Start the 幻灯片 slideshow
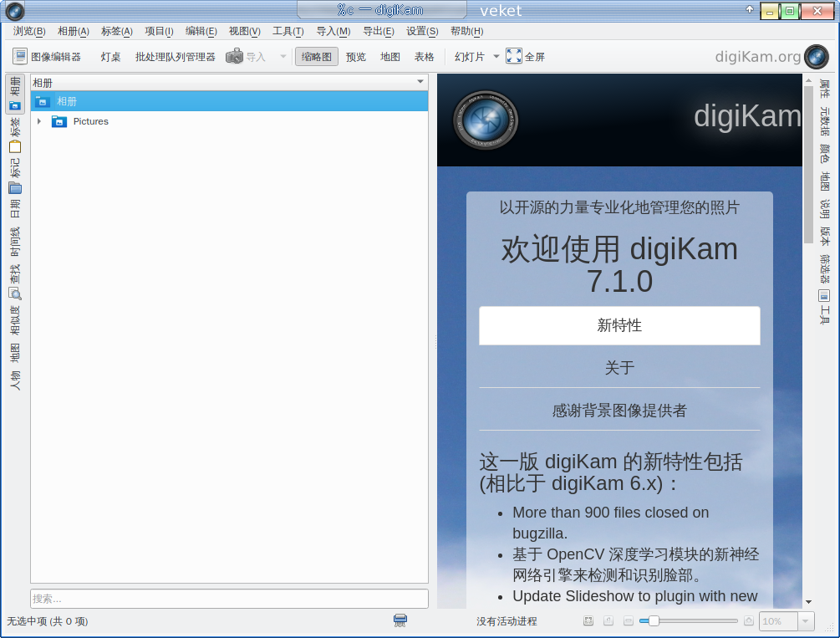Screen dimensions: 840x638 469,56
